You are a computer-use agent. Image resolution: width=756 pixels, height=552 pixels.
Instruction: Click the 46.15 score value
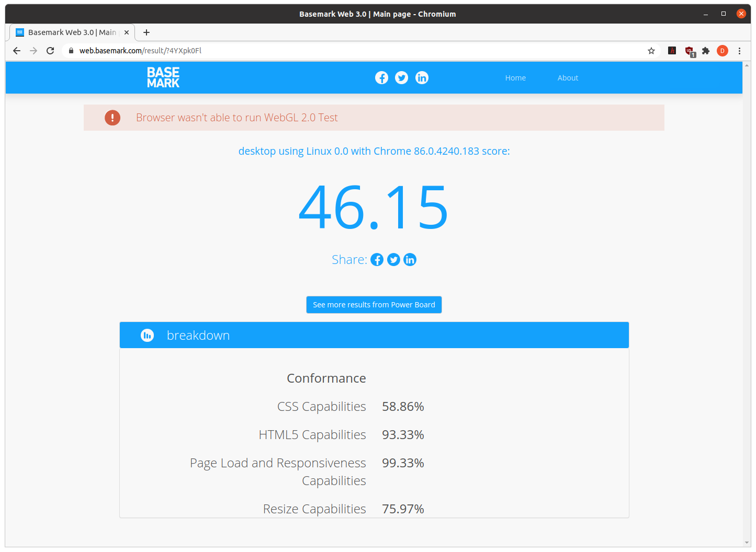pyautogui.click(x=374, y=208)
